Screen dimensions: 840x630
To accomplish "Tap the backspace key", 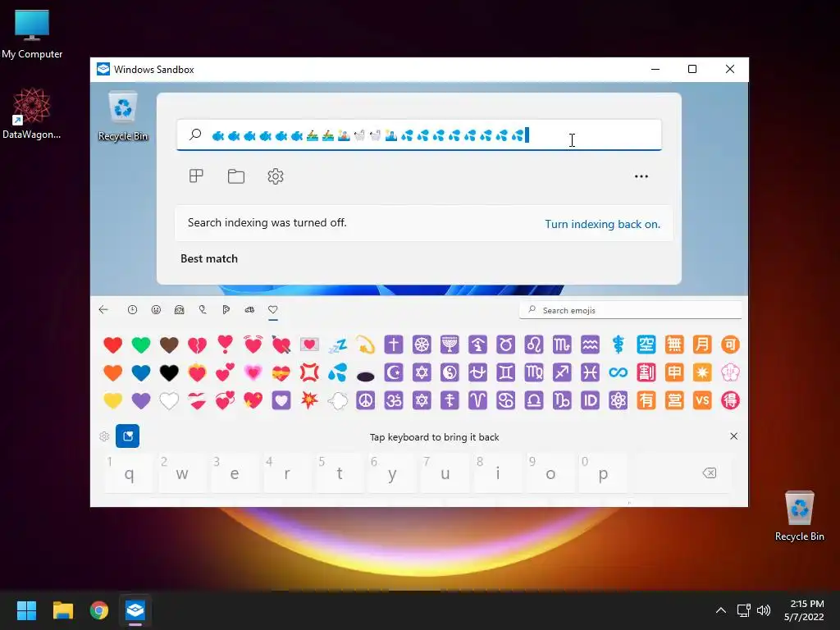I will pyautogui.click(x=710, y=472).
